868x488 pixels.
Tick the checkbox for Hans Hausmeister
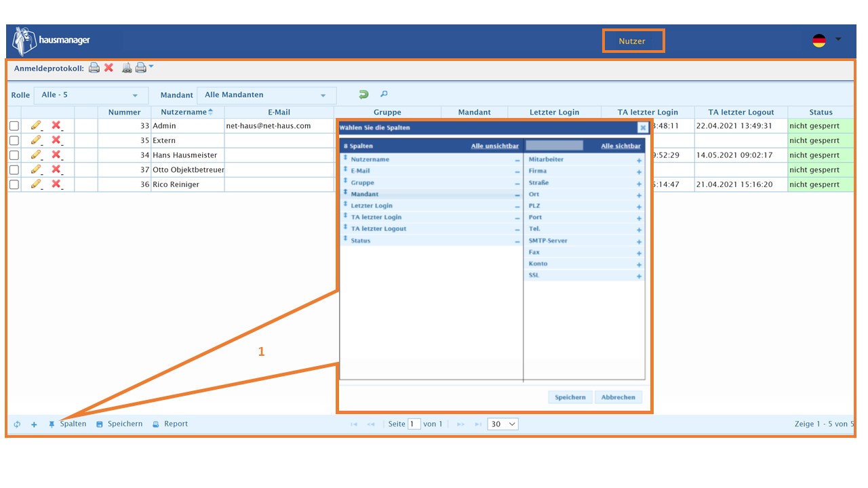[14, 155]
